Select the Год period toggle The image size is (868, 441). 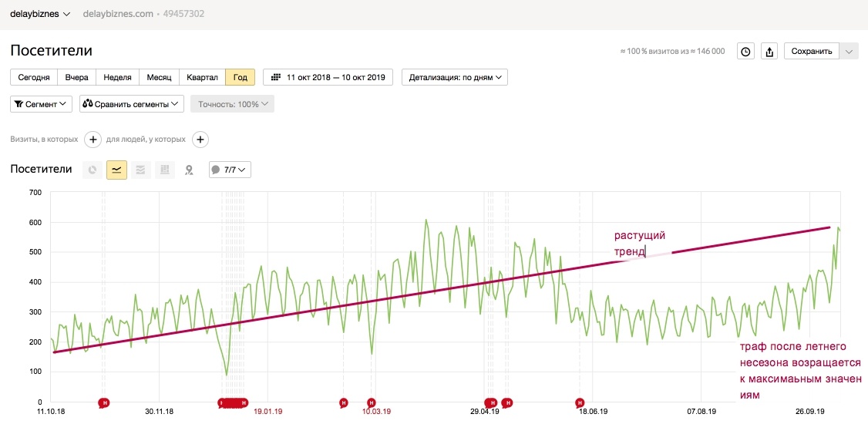tap(241, 77)
